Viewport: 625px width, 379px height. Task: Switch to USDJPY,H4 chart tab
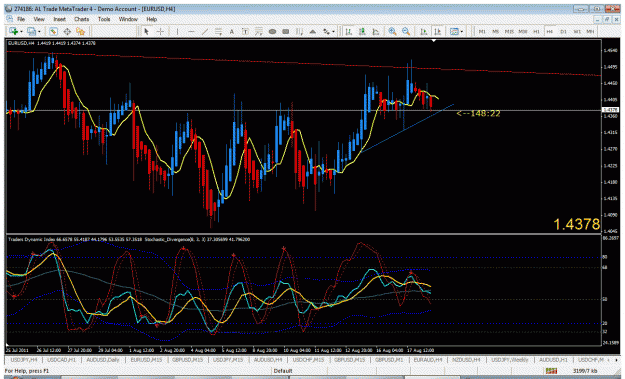coord(24,360)
